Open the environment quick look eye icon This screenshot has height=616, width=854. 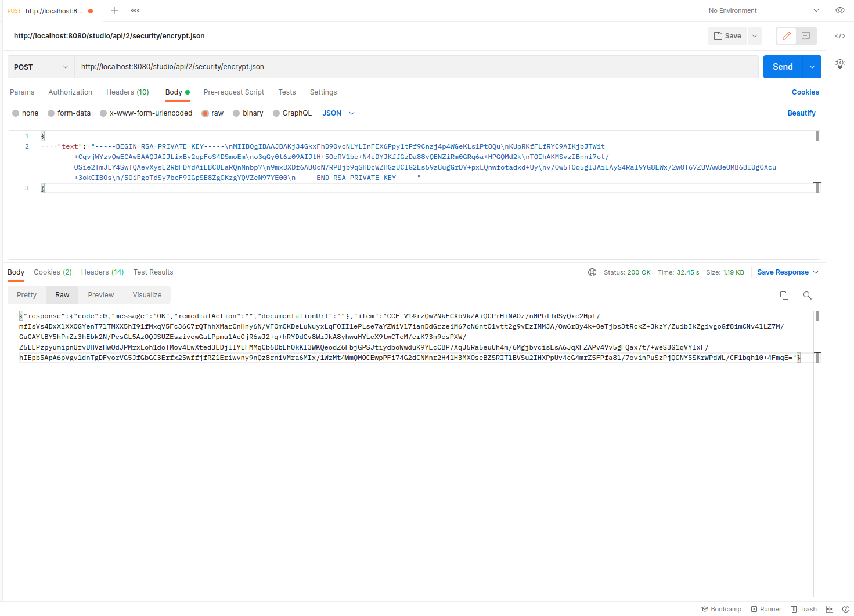pos(839,10)
